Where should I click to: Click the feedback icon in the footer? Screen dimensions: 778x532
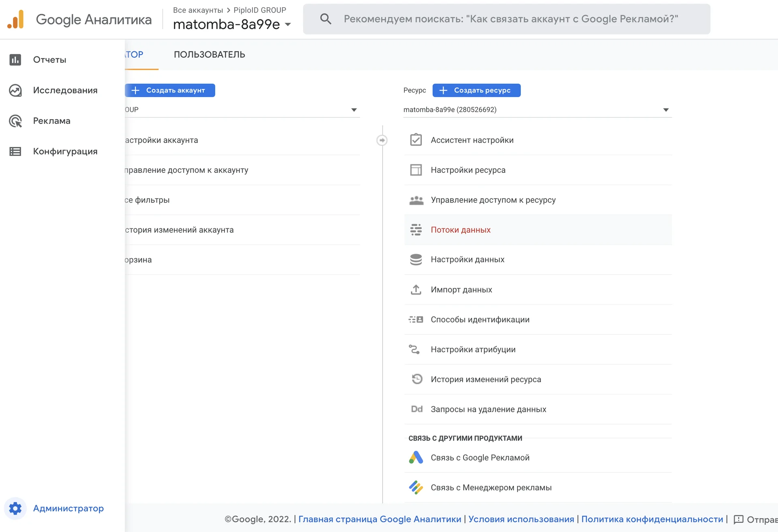click(x=739, y=519)
